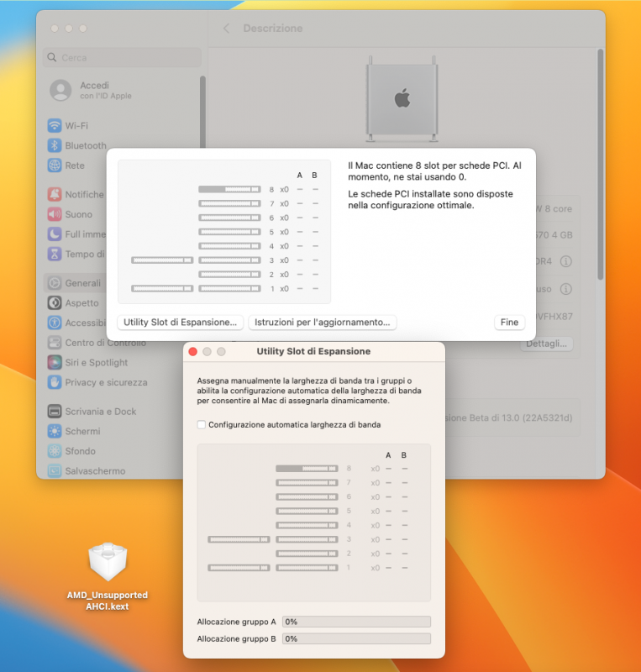This screenshot has width=641, height=672.
Task: Open the Salvaschermo icon
Action: pyautogui.click(x=55, y=471)
